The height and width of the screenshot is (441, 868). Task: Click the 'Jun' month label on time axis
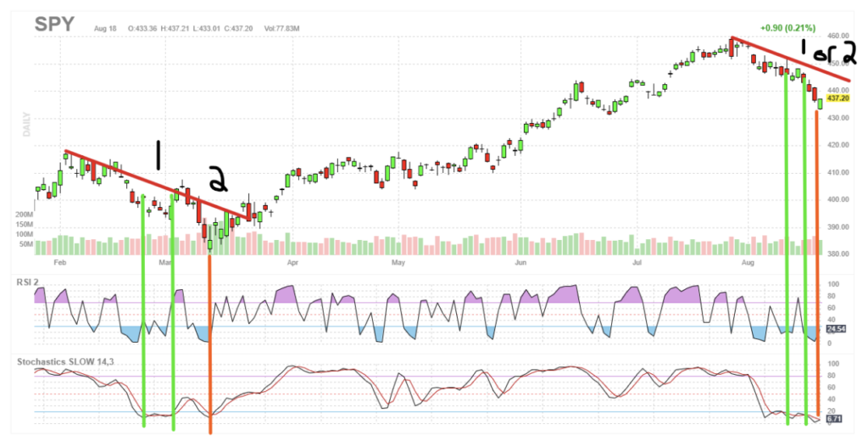tap(520, 263)
